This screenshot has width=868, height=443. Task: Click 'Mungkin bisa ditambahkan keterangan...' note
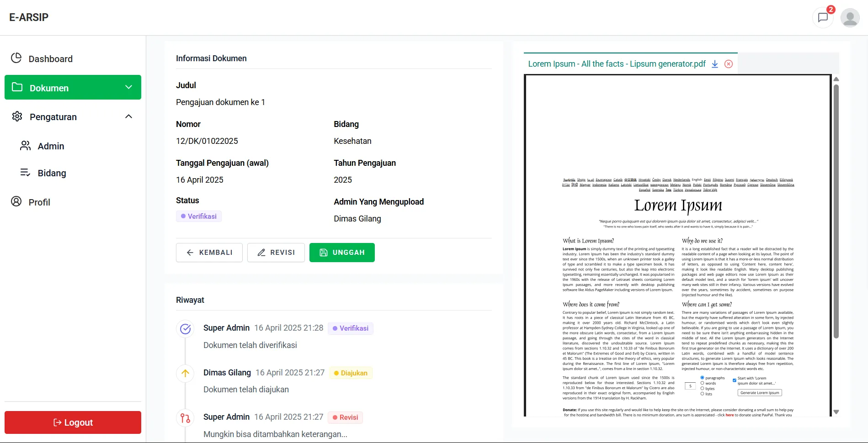tap(275, 434)
